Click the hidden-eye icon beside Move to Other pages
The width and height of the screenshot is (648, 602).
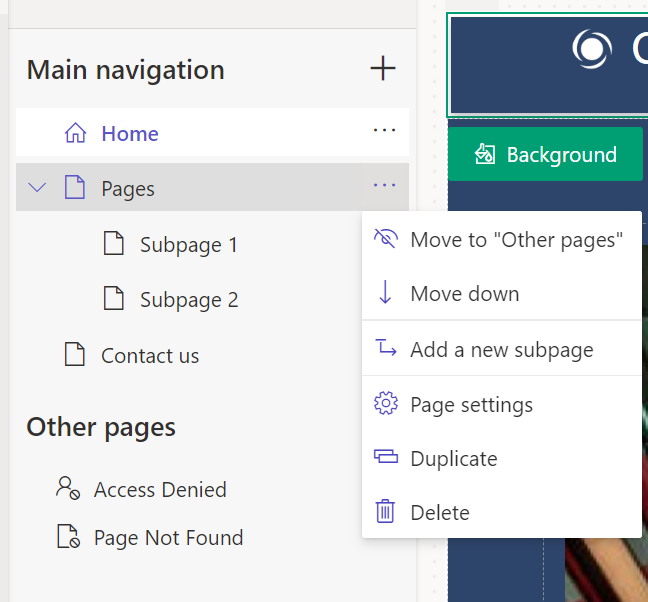point(386,238)
